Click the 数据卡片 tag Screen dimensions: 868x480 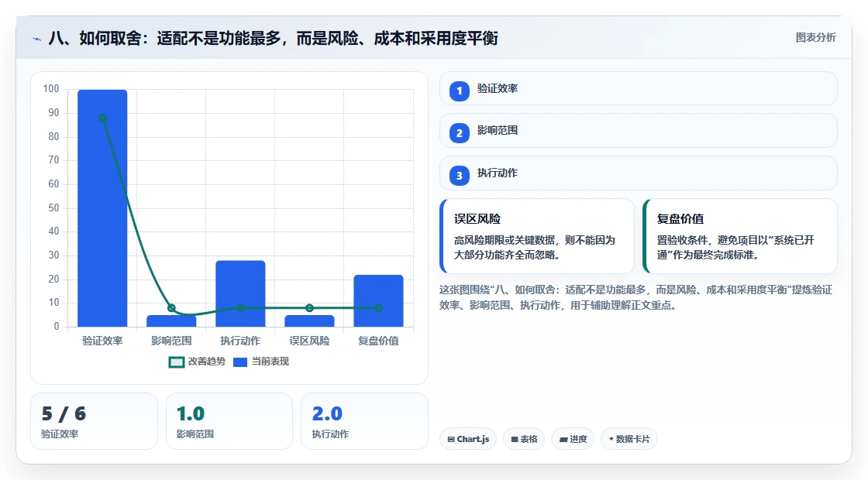629,439
